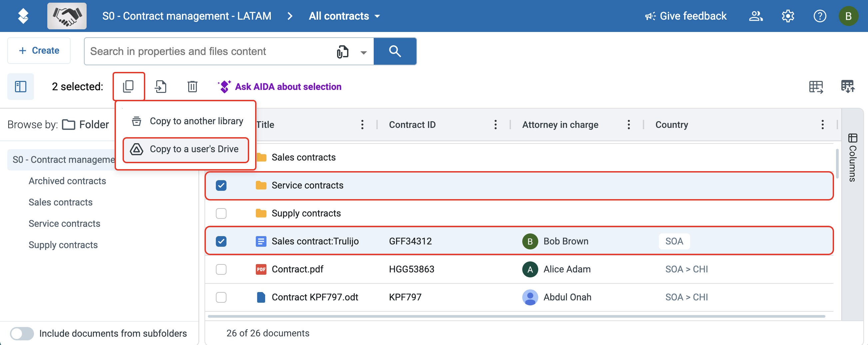Check the Supply contracts row checkbox
The width and height of the screenshot is (868, 345).
(221, 213)
